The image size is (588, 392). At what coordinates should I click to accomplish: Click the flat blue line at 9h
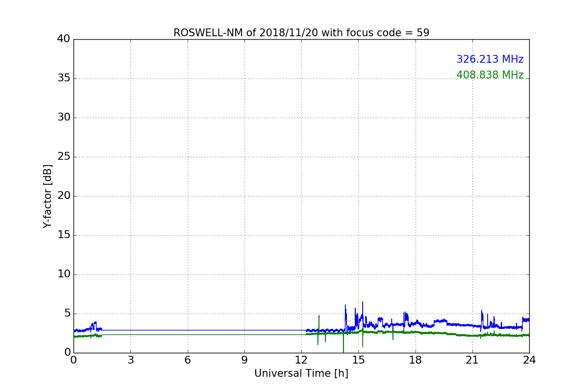coord(245,330)
